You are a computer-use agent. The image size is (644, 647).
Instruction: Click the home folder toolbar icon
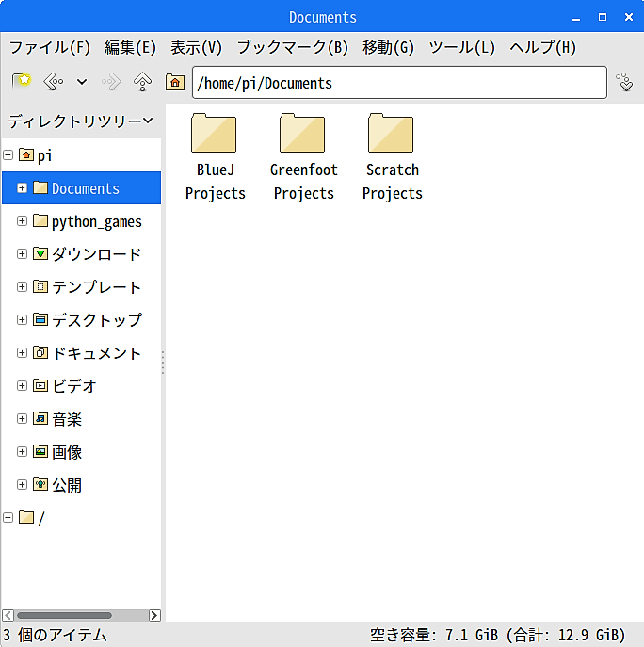pyautogui.click(x=175, y=82)
